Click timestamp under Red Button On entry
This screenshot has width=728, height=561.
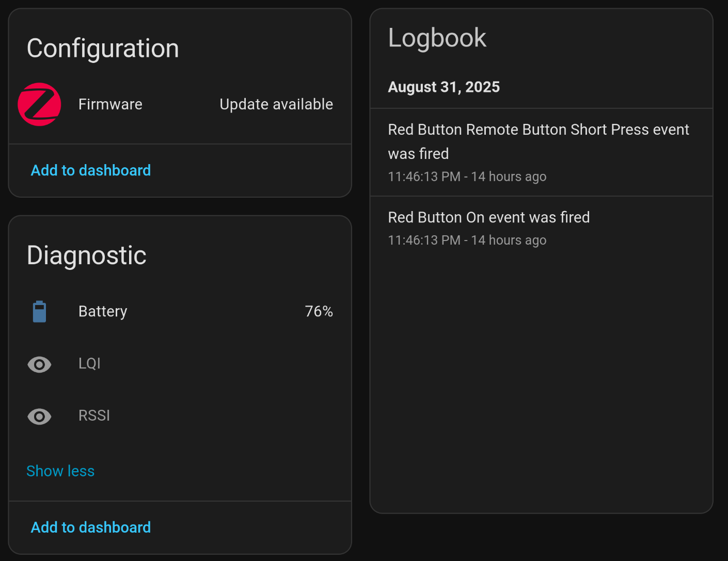pos(467,241)
